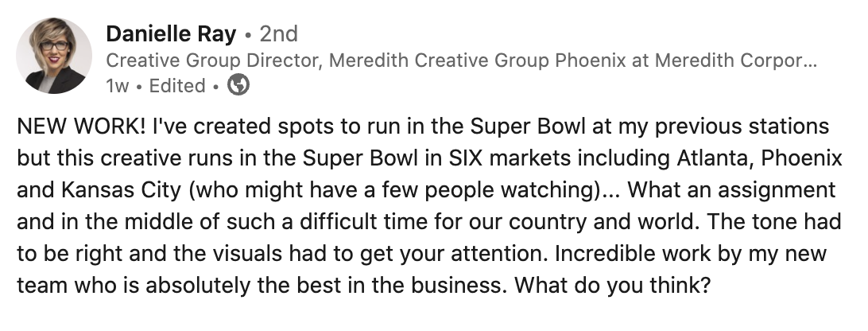Click the phrase who might have a few people watching

pyautogui.click(x=395, y=190)
